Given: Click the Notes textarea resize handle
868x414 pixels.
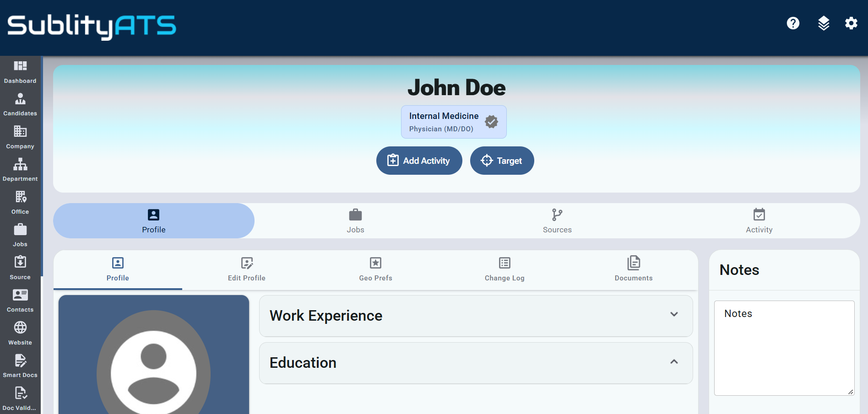Looking at the screenshot, I should [851, 392].
